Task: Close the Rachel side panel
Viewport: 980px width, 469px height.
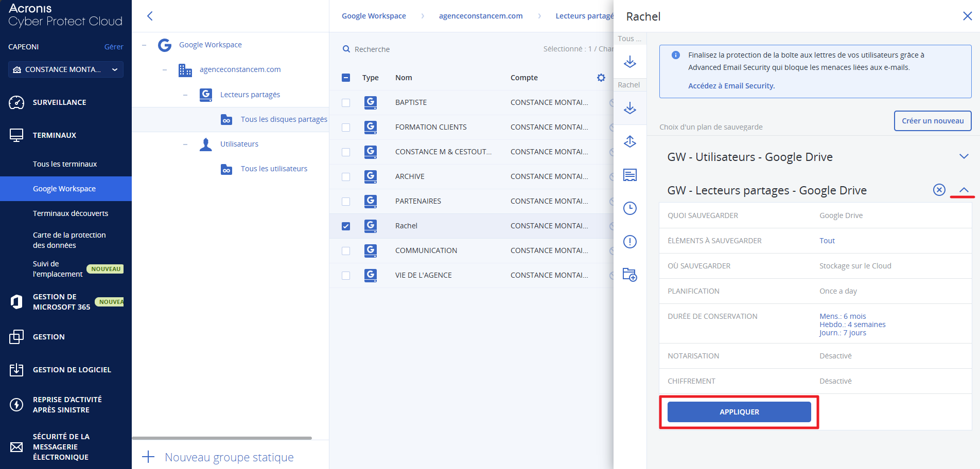Action: click(968, 16)
